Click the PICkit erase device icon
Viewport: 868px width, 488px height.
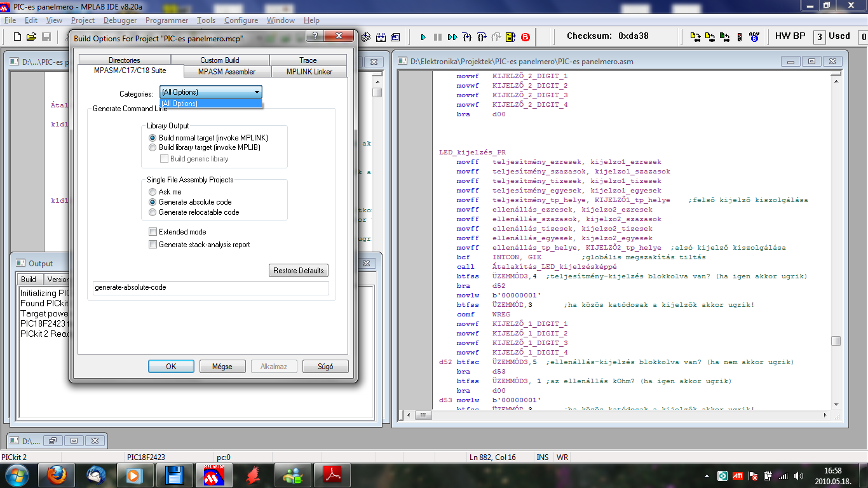point(740,37)
